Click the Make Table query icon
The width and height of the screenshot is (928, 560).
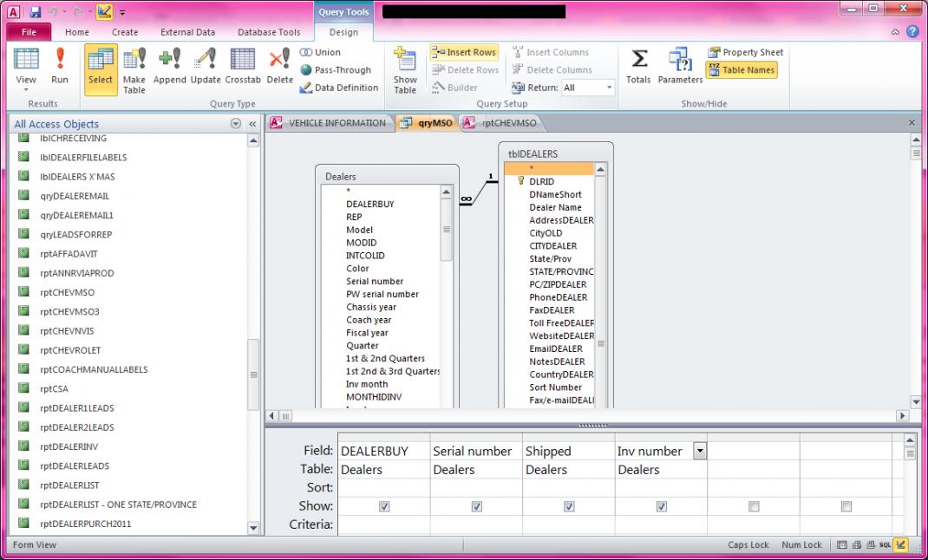(134, 70)
